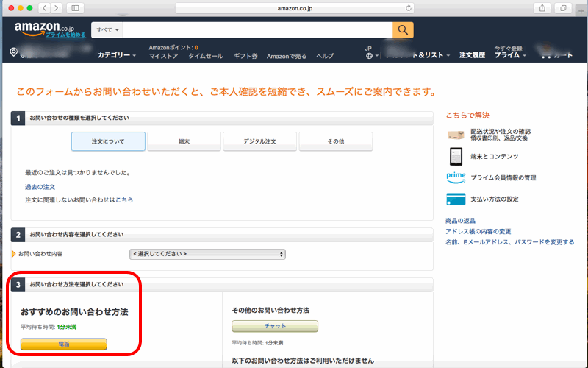The height and width of the screenshot is (368, 588).
Task: Click the orange search magnifier button
Action: pyautogui.click(x=403, y=29)
